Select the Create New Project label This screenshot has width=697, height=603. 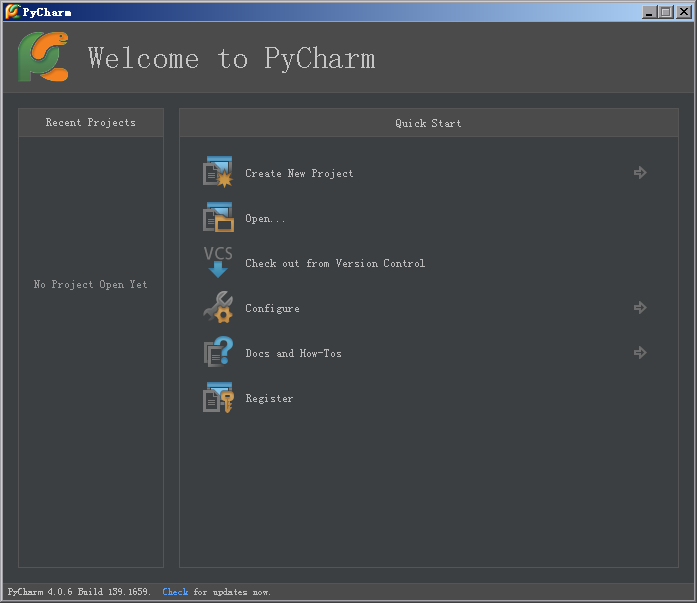pos(299,173)
